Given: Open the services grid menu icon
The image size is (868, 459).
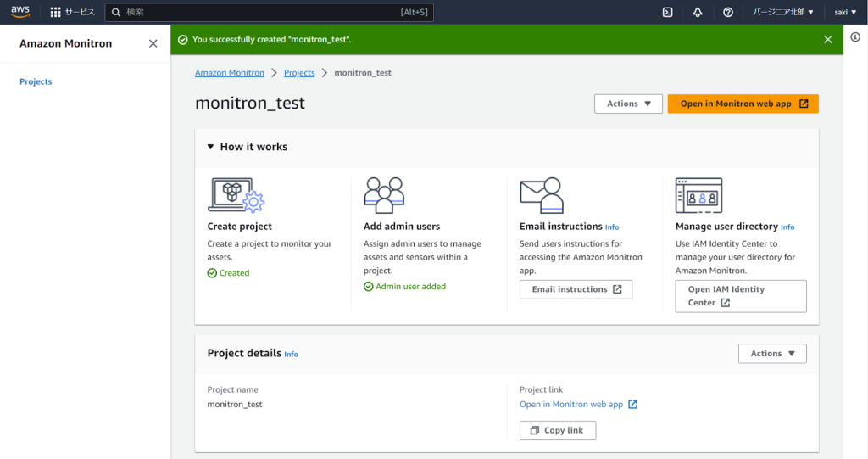Looking at the screenshot, I should (56, 12).
